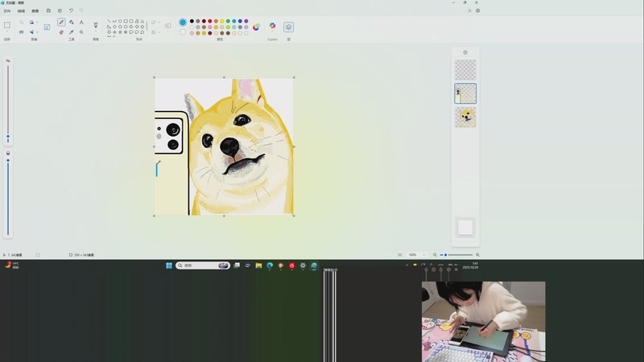Adjust the zoom level slider

pos(456,255)
